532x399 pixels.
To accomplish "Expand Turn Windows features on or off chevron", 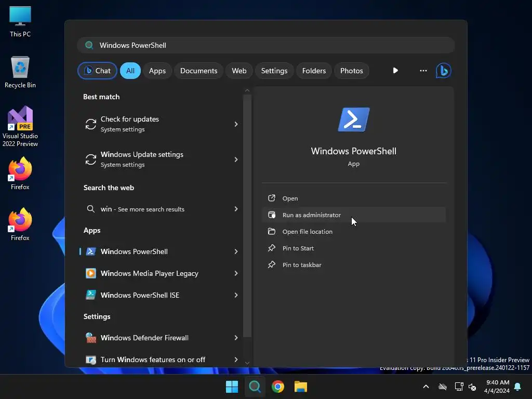I will click(236, 360).
